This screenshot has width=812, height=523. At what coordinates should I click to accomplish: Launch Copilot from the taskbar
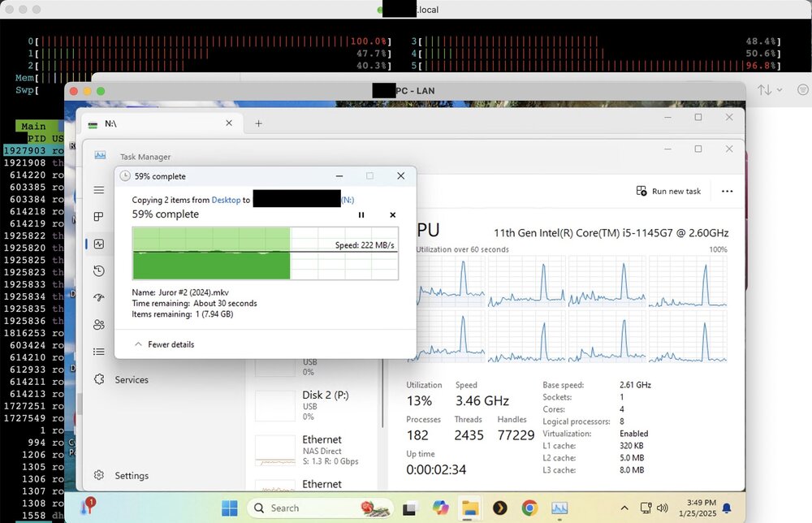(440, 508)
